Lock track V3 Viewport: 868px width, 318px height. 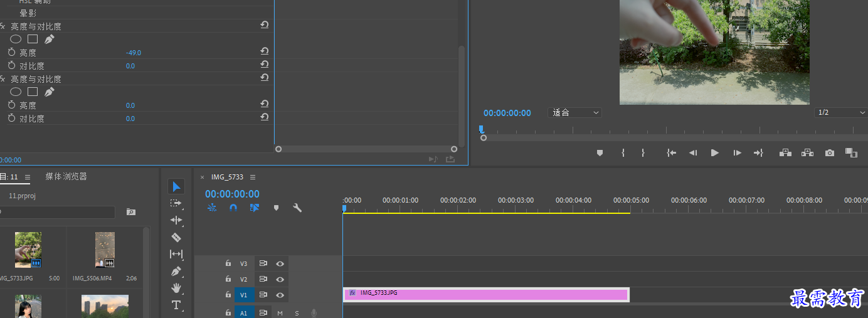228,263
